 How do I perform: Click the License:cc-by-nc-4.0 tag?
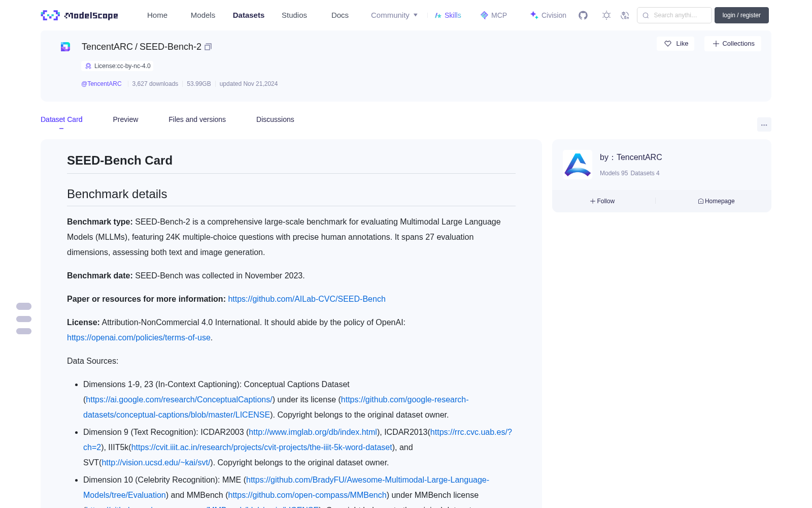[x=117, y=66]
